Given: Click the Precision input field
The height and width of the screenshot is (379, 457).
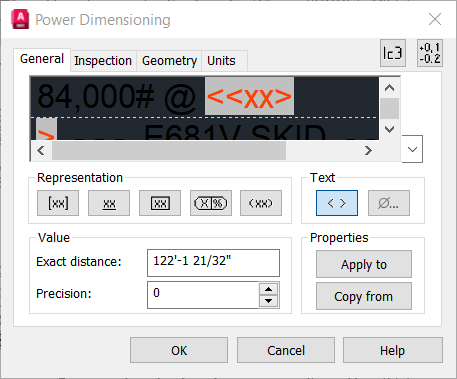Looking at the screenshot, I should (203, 295).
